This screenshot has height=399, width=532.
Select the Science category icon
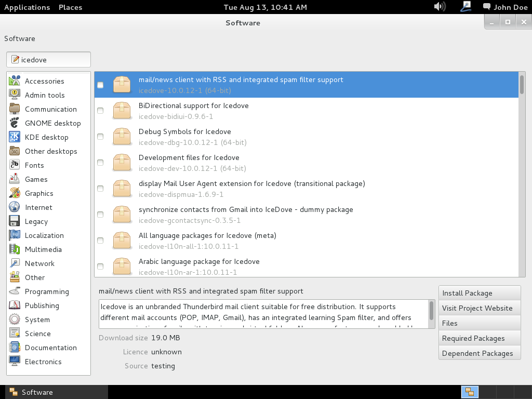15,333
